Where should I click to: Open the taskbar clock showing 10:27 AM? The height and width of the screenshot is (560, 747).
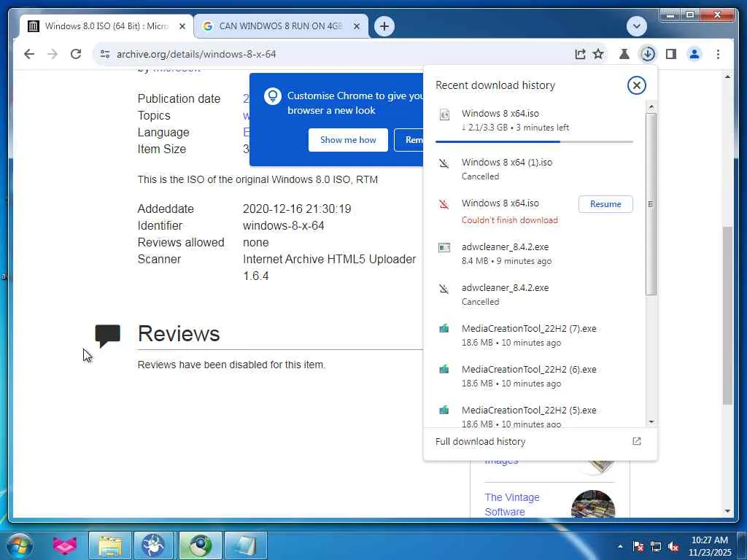[709, 546]
